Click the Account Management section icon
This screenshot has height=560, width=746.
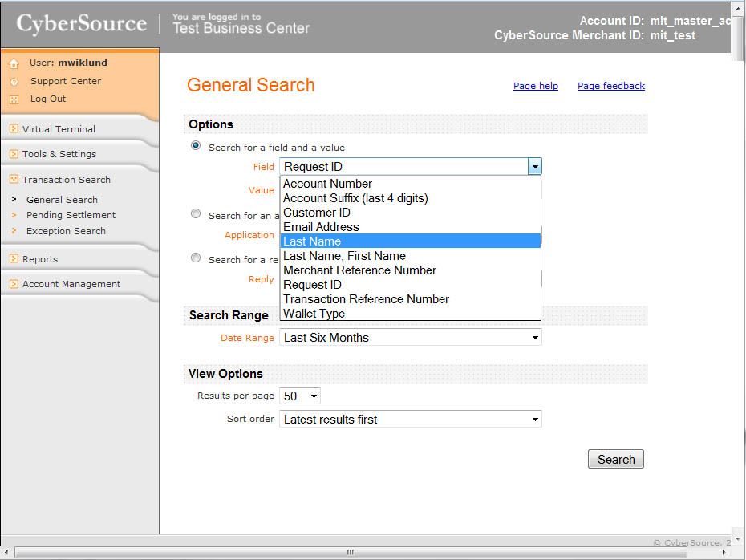[x=14, y=284]
